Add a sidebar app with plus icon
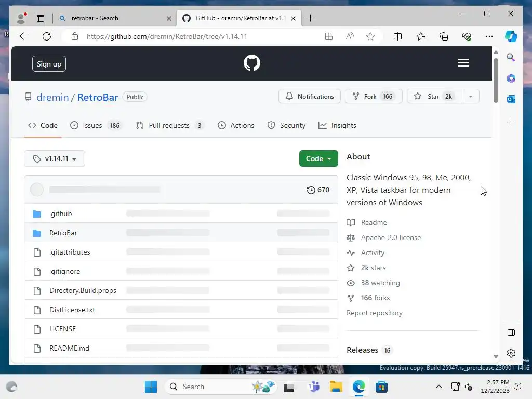Screen dimensions: 532x399 (x=511, y=122)
